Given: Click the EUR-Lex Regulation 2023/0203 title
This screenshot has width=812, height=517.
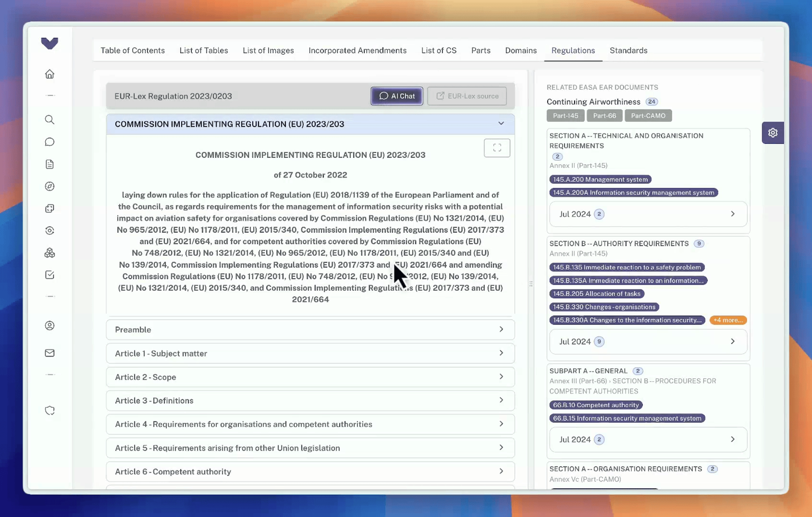Looking at the screenshot, I should [x=173, y=96].
